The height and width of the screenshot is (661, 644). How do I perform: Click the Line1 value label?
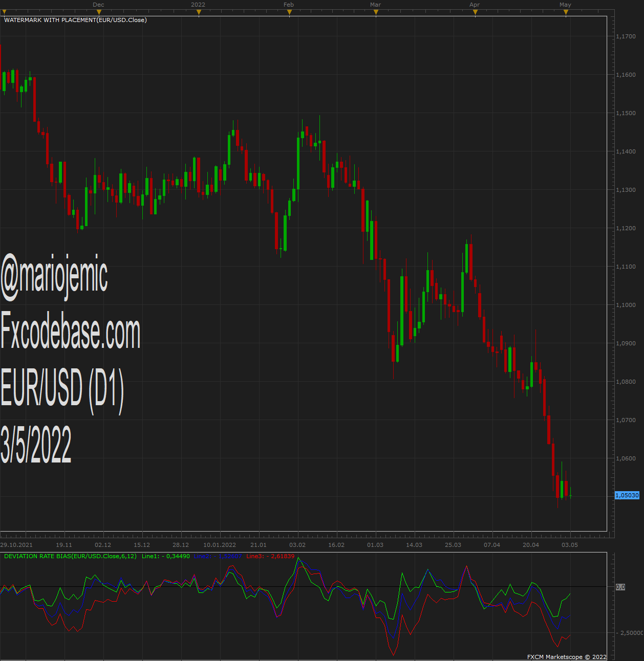click(x=165, y=556)
